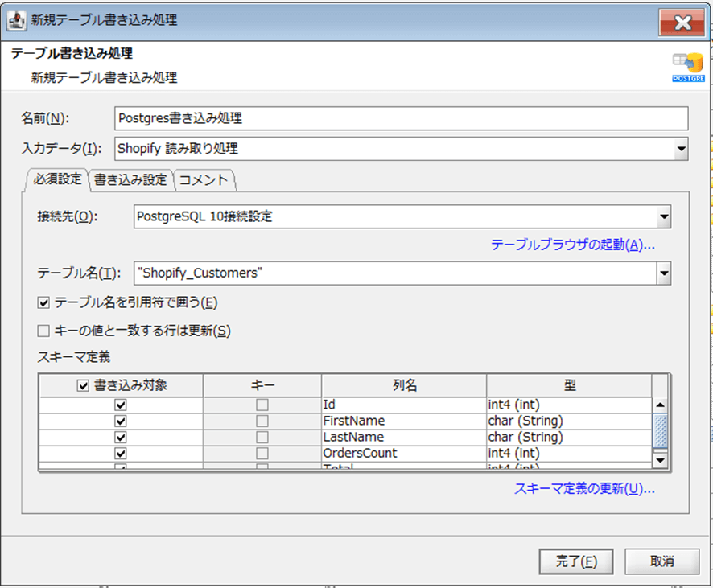713x588 pixels.
Task: Select the LastName column name cell
Action: click(404, 437)
